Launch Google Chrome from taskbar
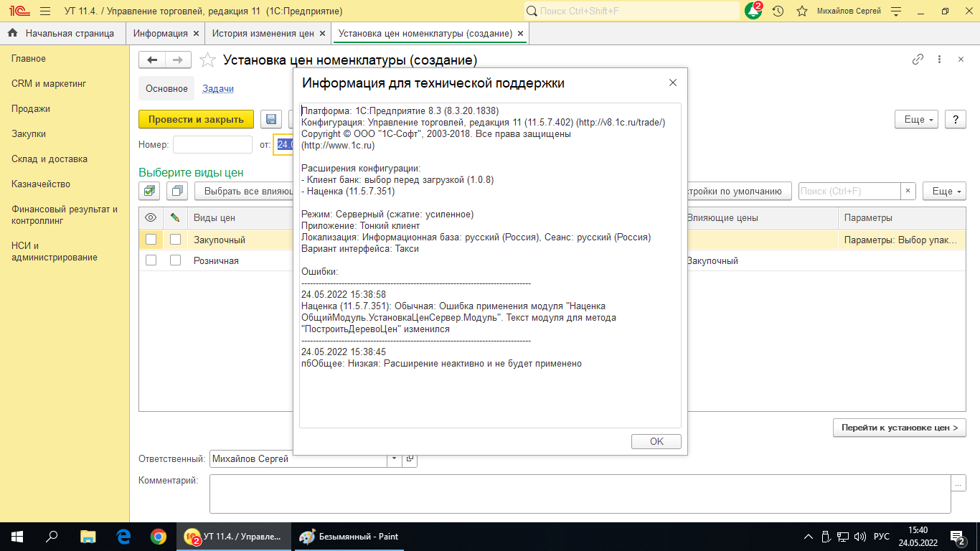 pyautogui.click(x=159, y=536)
